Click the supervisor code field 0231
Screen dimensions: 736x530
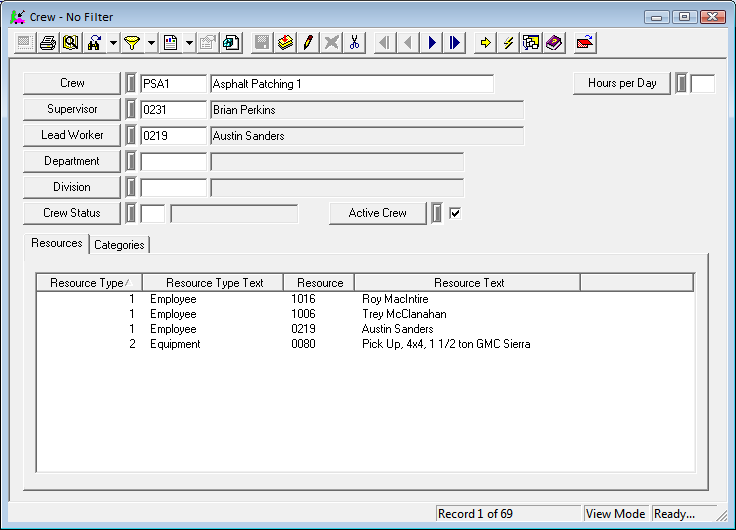(x=173, y=110)
